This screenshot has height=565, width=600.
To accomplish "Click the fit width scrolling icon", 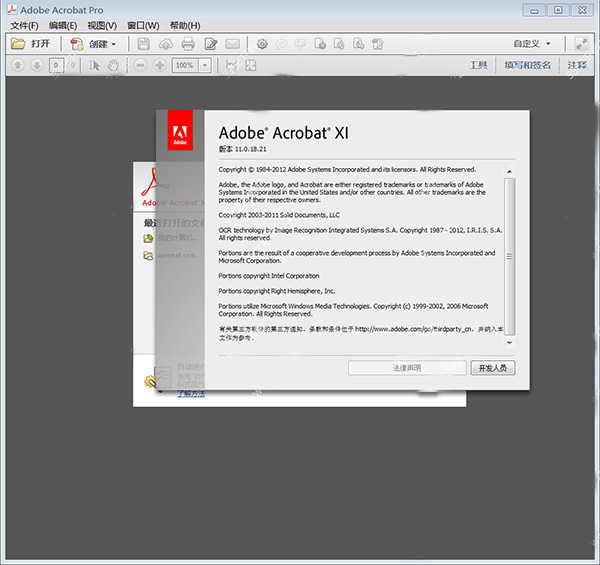I will (232, 65).
